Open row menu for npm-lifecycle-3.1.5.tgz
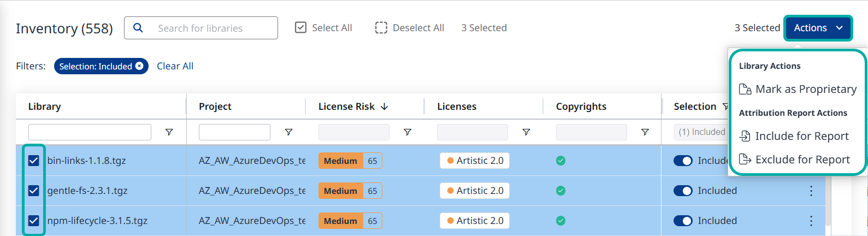 tap(811, 221)
